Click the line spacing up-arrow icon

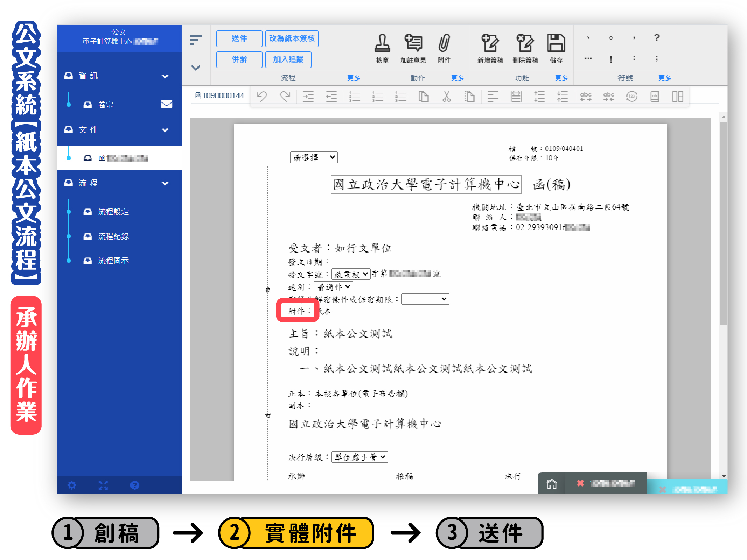pyautogui.click(x=539, y=96)
